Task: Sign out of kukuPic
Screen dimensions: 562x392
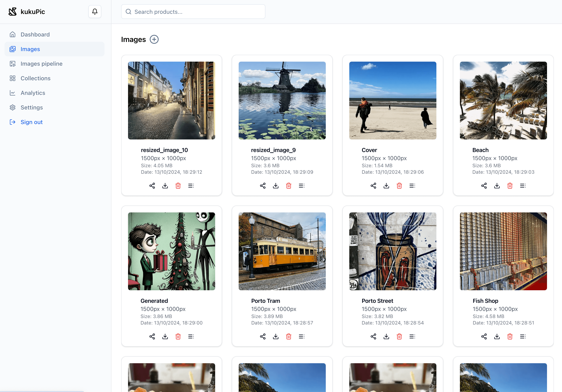Action: [54, 122]
